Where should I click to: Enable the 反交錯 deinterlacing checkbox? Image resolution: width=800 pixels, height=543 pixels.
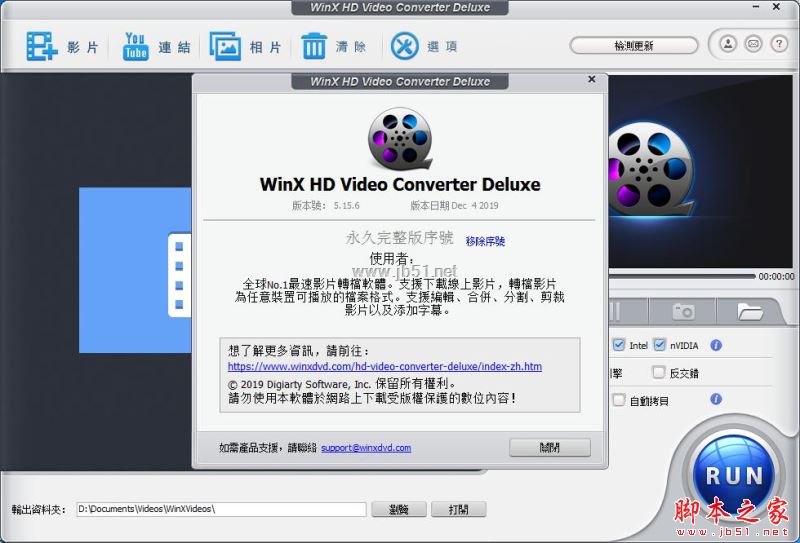[x=658, y=372]
